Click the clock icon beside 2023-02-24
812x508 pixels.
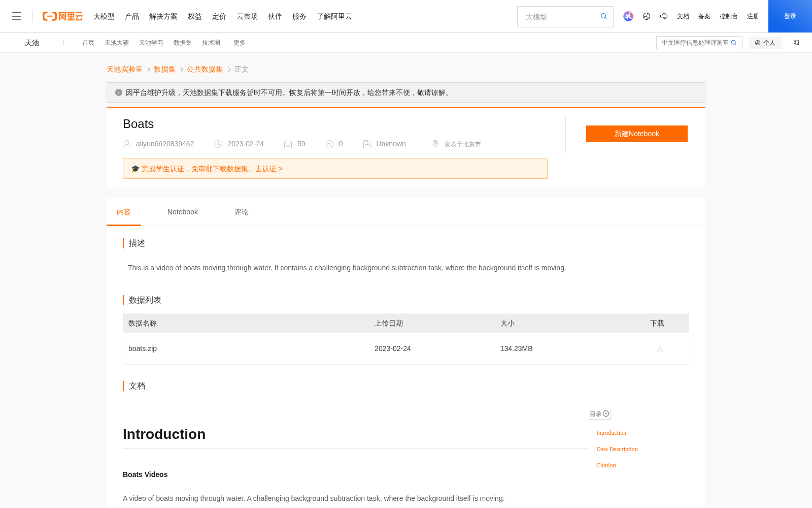tap(219, 144)
